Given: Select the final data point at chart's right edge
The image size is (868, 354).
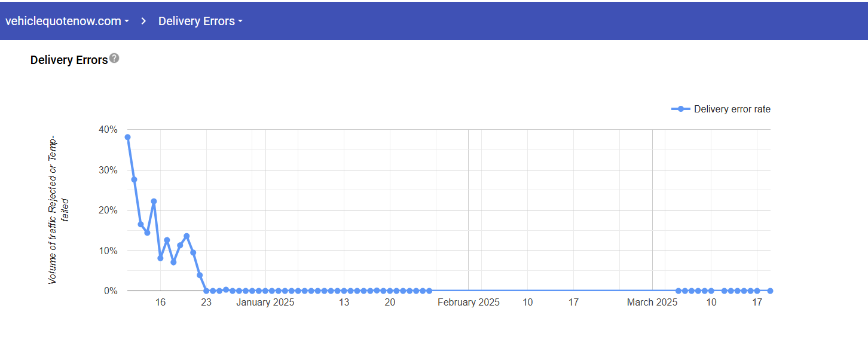Looking at the screenshot, I should 770,291.
